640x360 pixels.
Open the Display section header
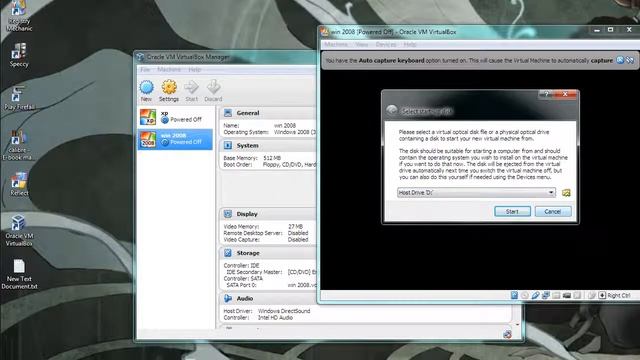[x=247, y=214]
